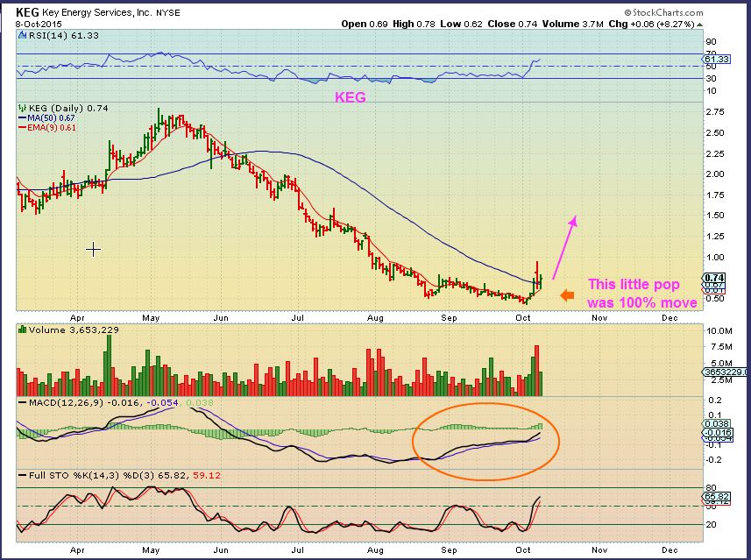Click the RSI(14) 61.33 panel label

[x=64, y=35]
